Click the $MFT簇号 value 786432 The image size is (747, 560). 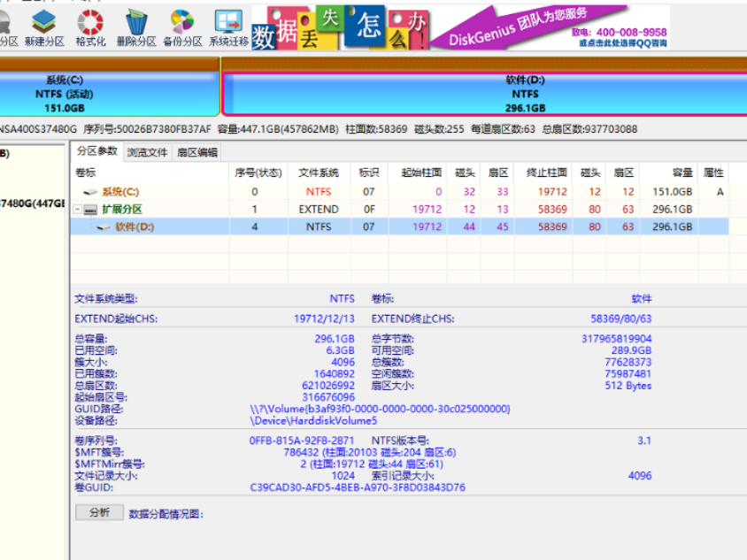point(370,452)
